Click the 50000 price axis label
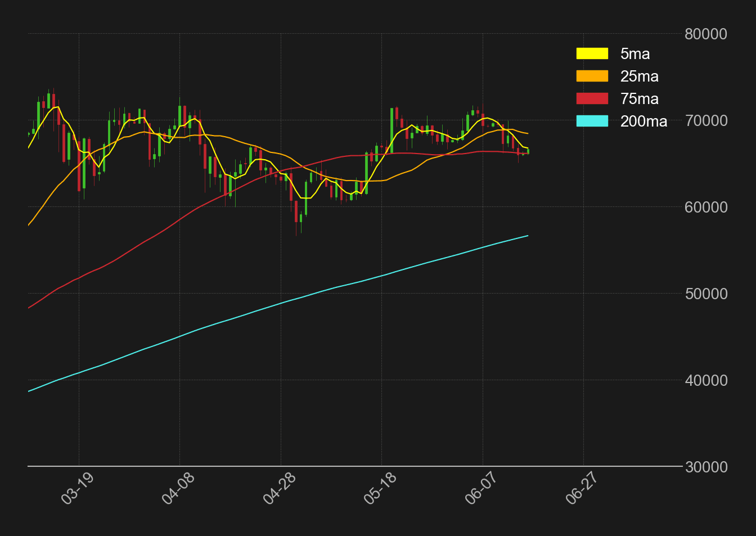The image size is (756, 536). tap(706, 294)
